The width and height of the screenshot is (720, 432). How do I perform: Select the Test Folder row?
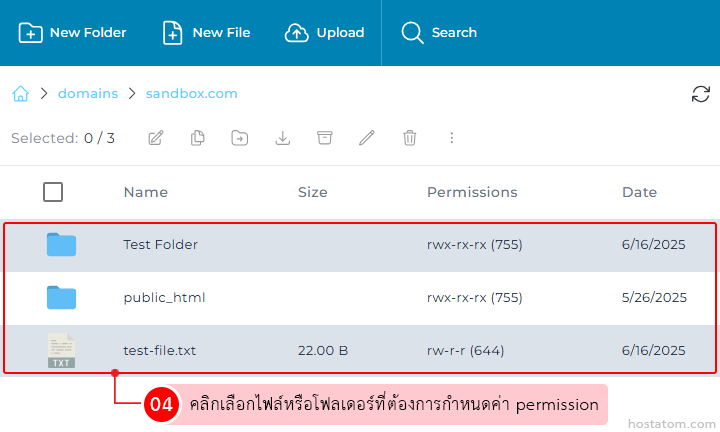160,245
